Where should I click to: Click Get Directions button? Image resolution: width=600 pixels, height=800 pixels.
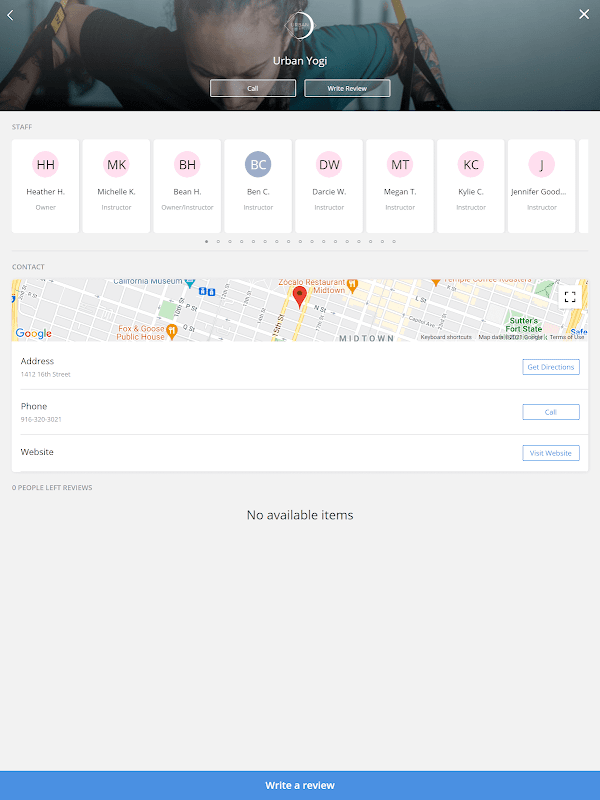(551, 367)
